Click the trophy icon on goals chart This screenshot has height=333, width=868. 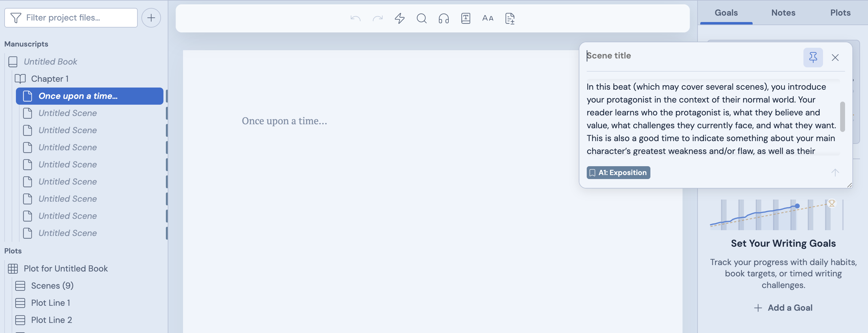[832, 203]
